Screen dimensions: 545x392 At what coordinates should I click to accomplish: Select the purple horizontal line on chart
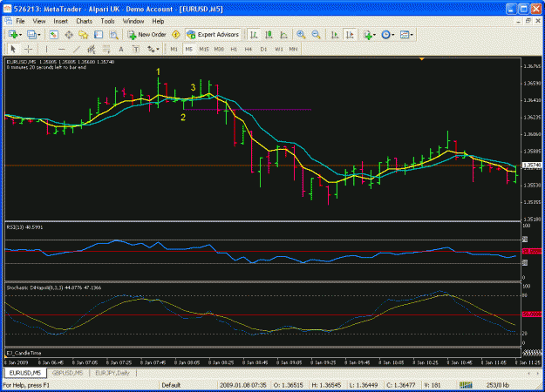[248, 110]
